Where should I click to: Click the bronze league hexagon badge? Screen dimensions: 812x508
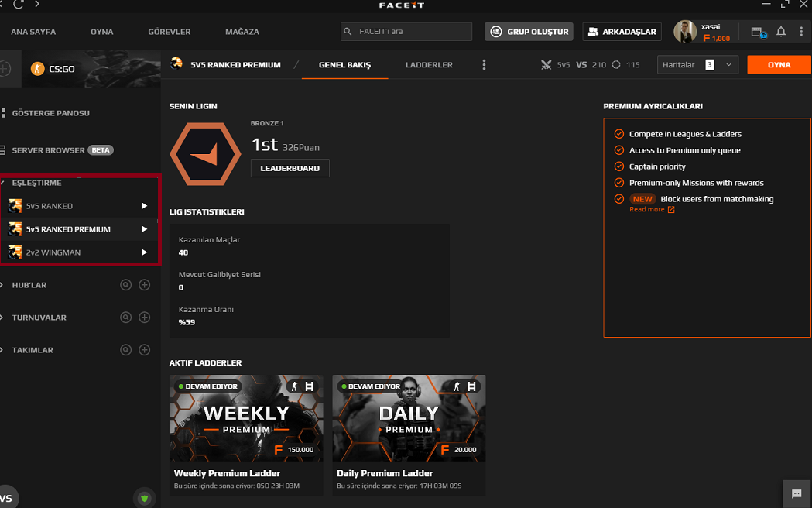pos(206,154)
